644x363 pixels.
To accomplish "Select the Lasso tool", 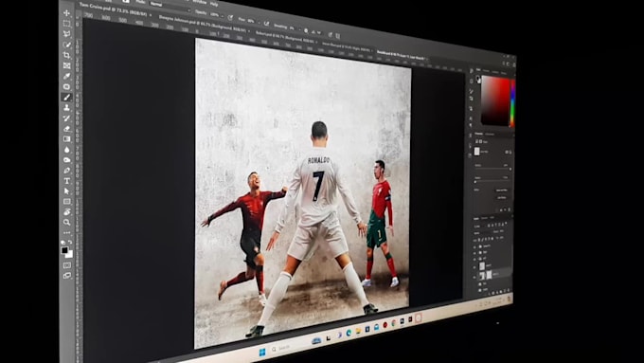I will coord(66,34).
